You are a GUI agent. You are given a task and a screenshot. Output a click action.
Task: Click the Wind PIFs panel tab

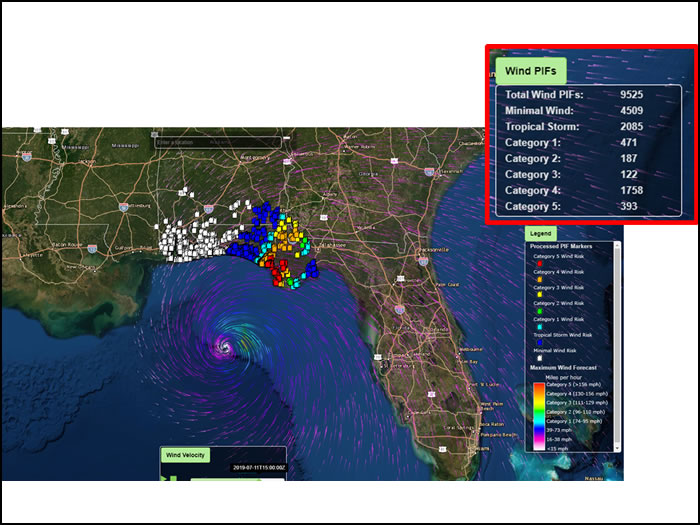coord(531,71)
